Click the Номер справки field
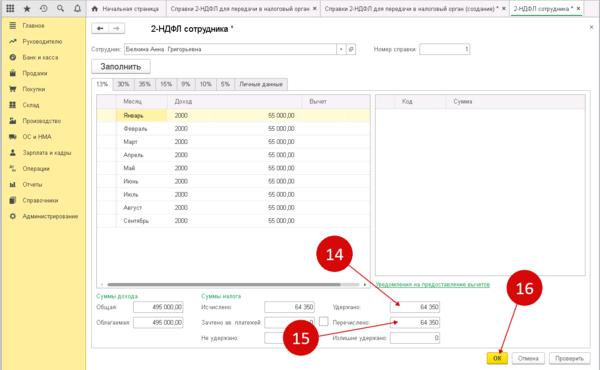 click(x=445, y=49)
